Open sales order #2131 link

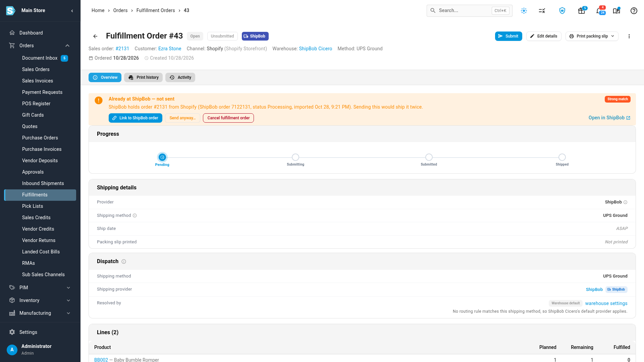[122, 49]
